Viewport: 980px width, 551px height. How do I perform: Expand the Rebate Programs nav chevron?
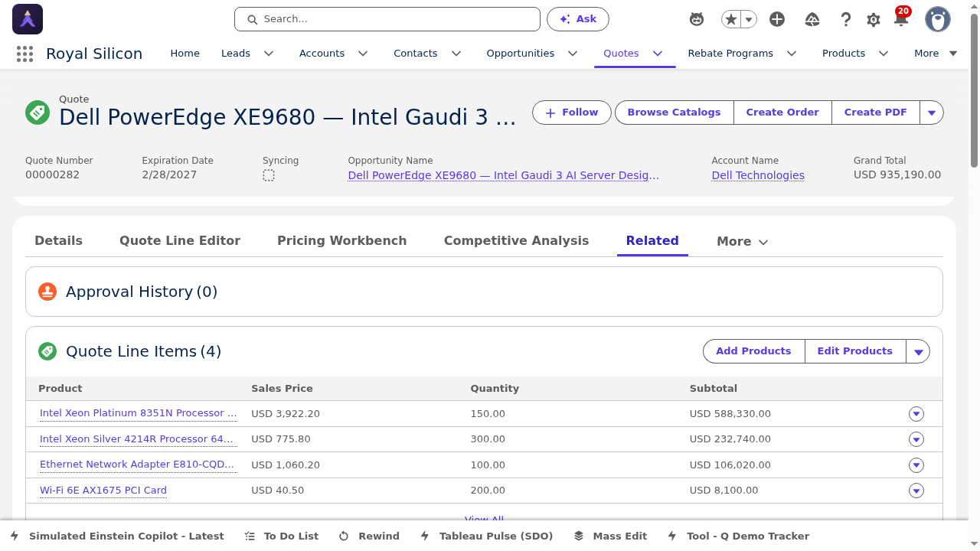792,54
